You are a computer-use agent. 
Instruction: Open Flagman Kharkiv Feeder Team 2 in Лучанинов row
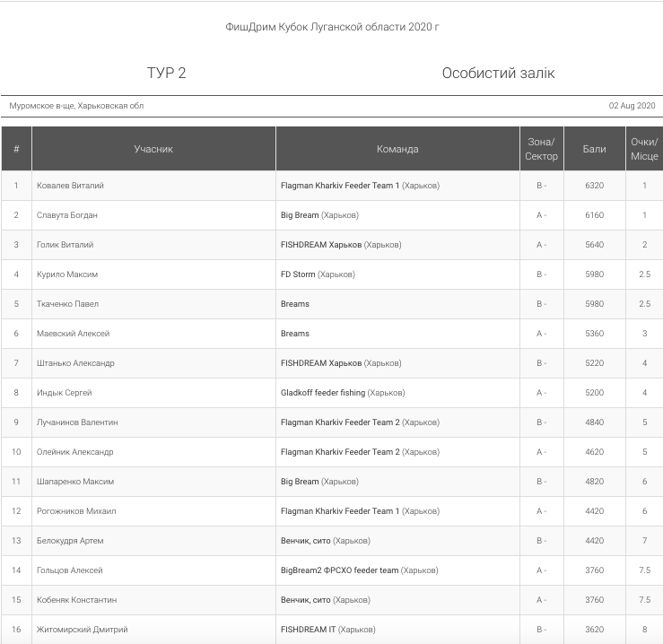coord(340,422)
